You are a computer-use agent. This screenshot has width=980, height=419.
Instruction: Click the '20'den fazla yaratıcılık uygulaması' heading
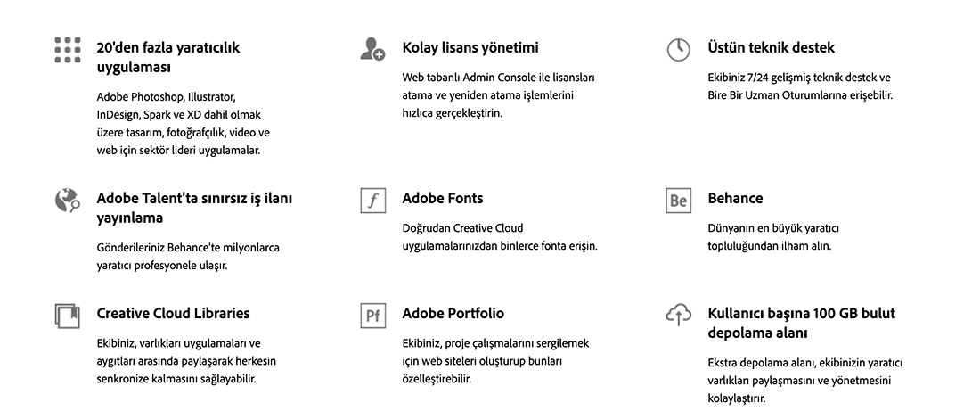point(168,57)
